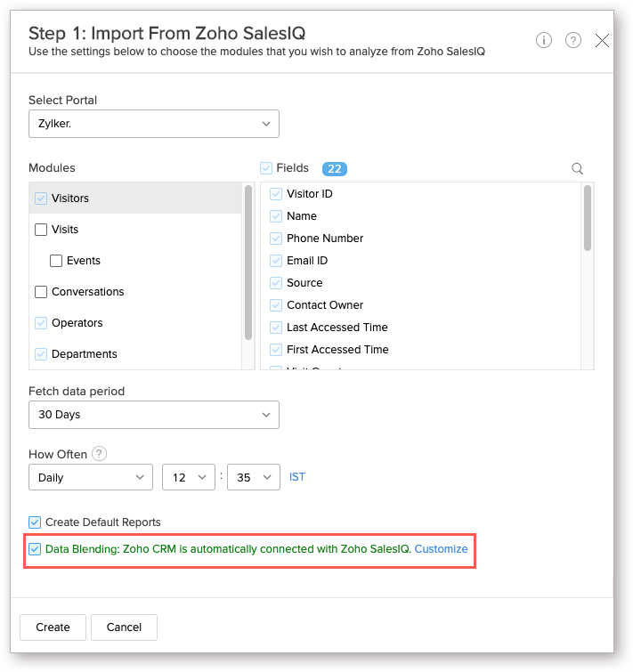Viewport: 633px width, 672px height.
Task: Click the info icon in dialog header
Action: pyautogui.click(x=544, y=40)
